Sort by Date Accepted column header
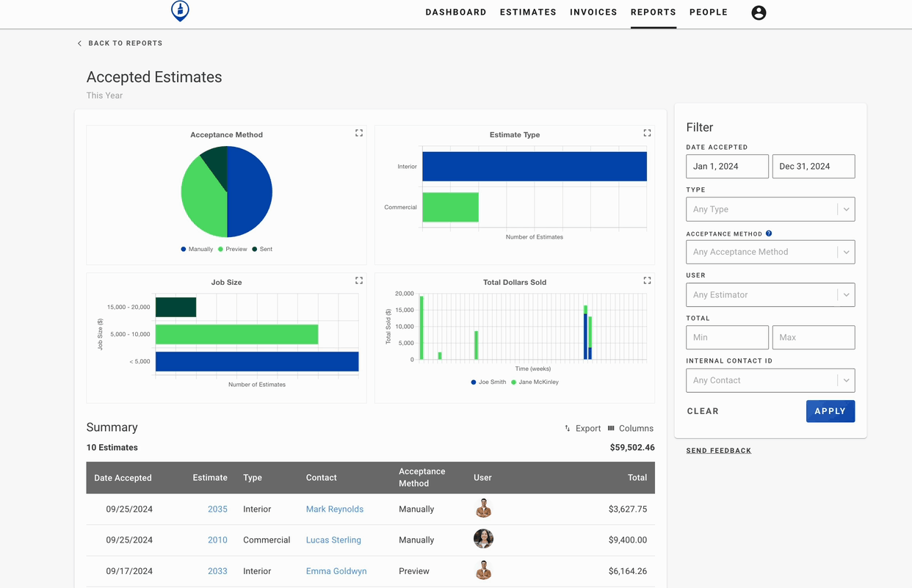912x588 pixels. tap(123, 478)
